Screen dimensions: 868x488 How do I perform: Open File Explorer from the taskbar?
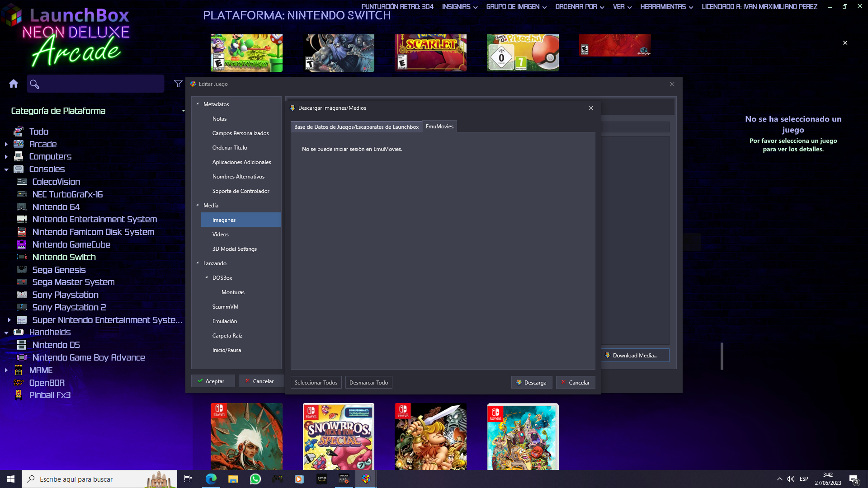click(233, 479)
